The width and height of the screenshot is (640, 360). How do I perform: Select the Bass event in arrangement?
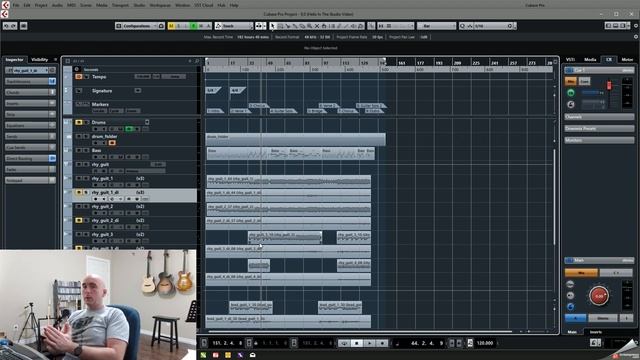point(290,153)
